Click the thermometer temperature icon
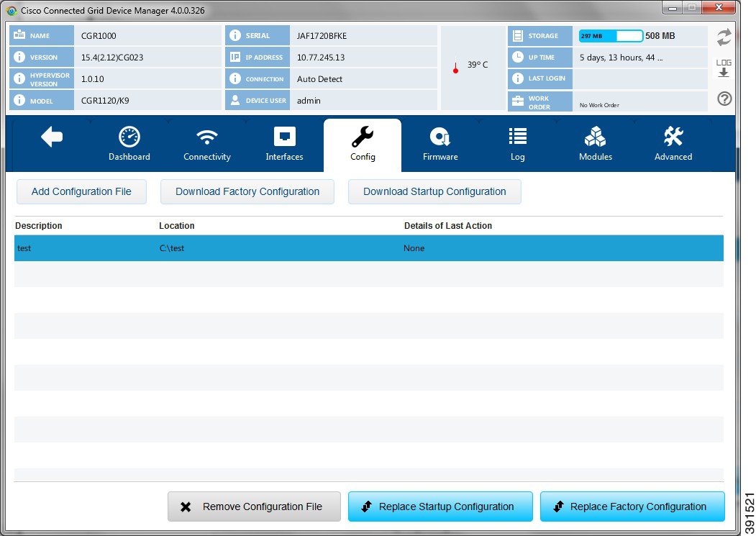Screen dimensions: 756x536 pyautogui.click(x=455, y=66)
